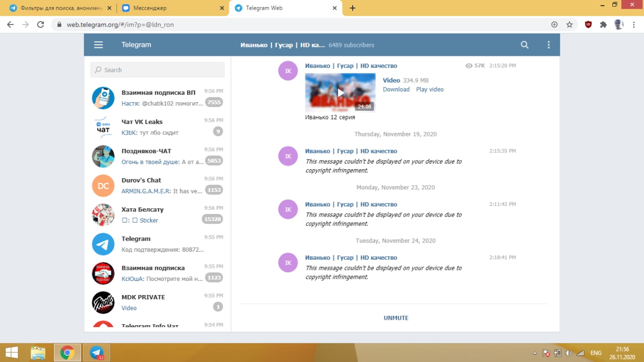Open Chrome's three-dot menu
The image size is (644, 362).
(633, 24)
